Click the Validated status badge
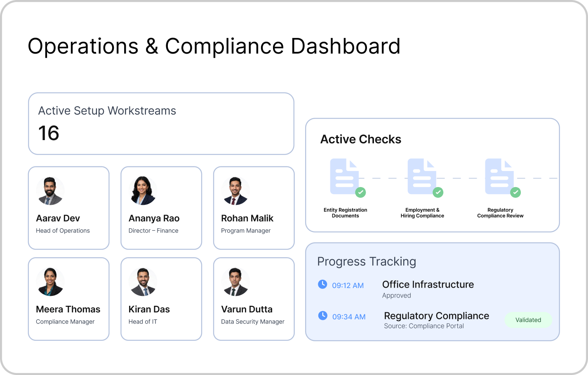 [x=528, y=320]
